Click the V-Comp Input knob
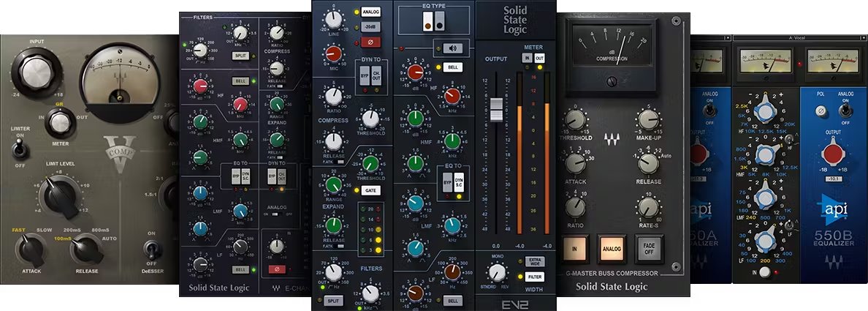 click(x=36, y=72)
